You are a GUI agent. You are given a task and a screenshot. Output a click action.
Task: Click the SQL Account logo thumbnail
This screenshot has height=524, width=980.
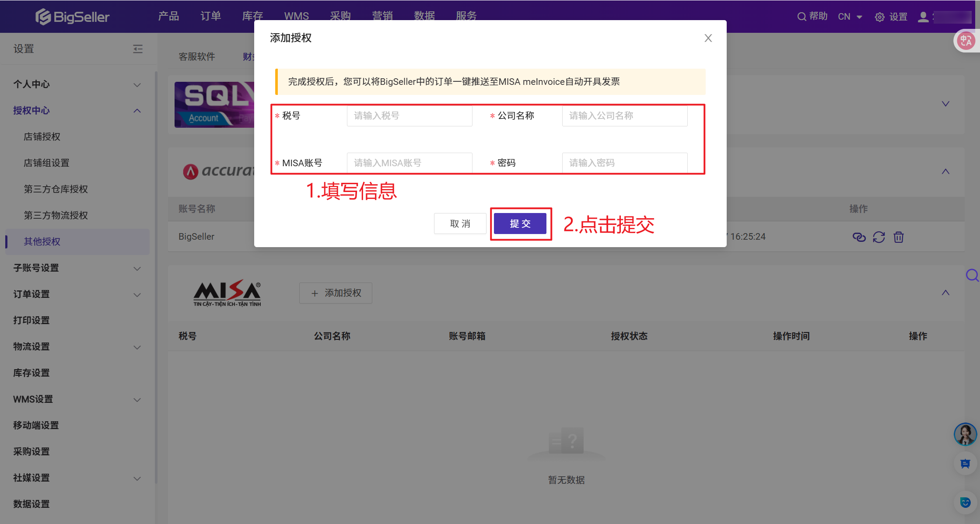214,105
